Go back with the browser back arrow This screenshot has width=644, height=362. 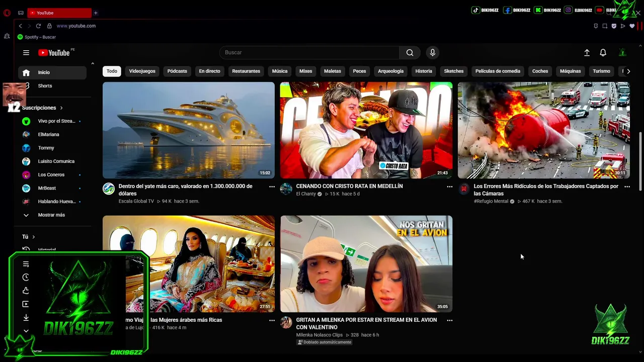pos(20,26)
